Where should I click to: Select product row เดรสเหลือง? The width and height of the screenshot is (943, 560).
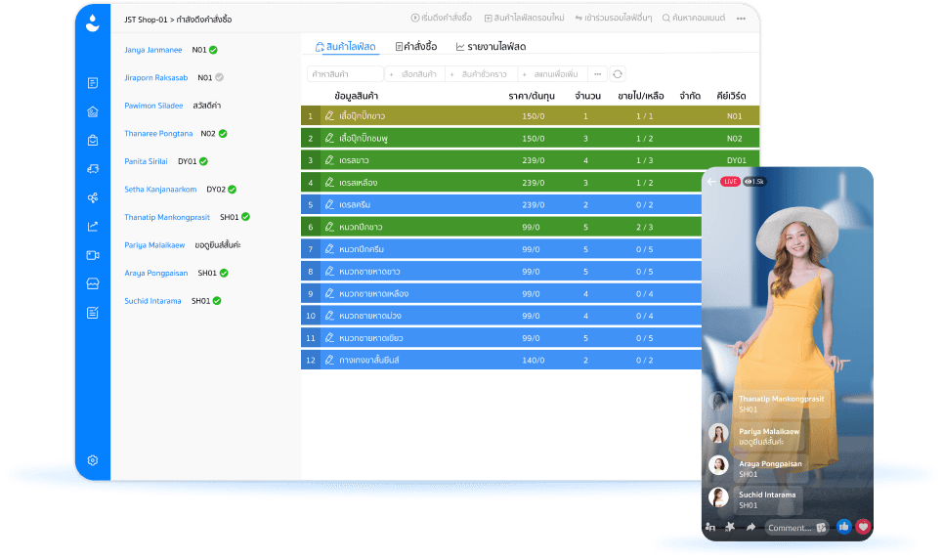[501, 182]
